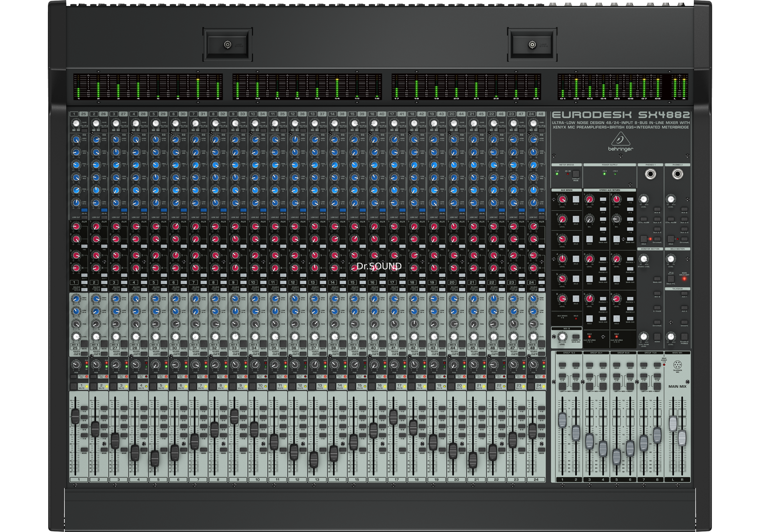Viewport: 760px width, 532px height.
Task: Click the PHONES 1 headphone jack
Action: click(x=650, y=174)
